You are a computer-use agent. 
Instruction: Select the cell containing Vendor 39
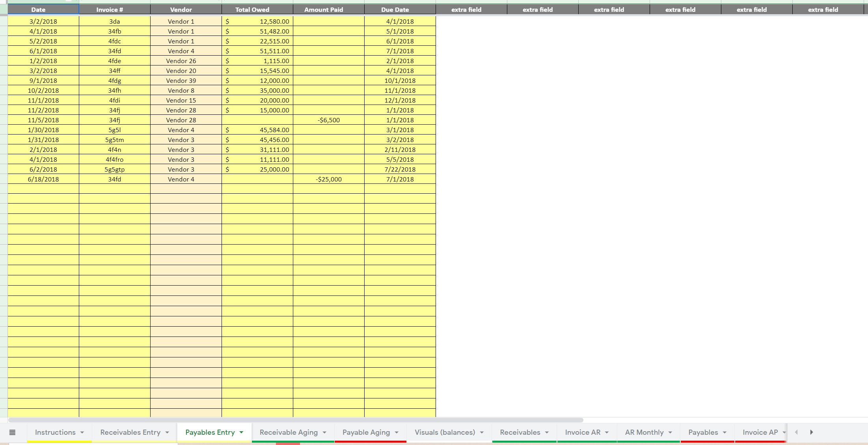coord(181,80)
